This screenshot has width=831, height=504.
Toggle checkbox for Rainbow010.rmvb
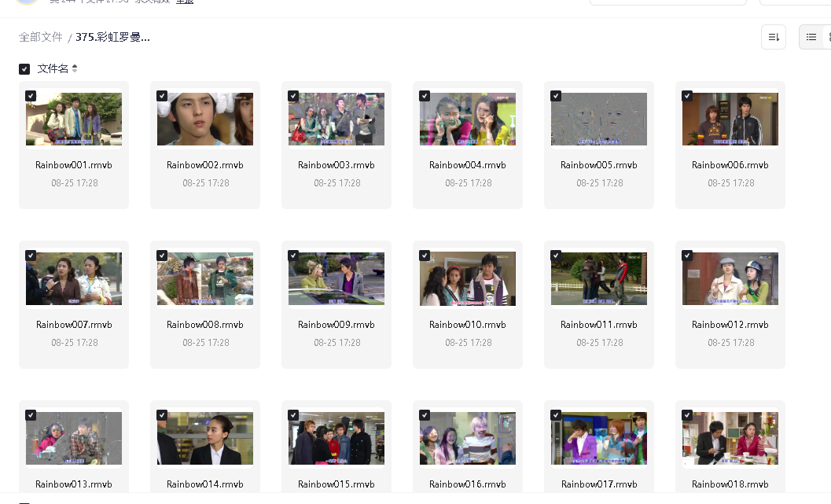tap(425, 256)
